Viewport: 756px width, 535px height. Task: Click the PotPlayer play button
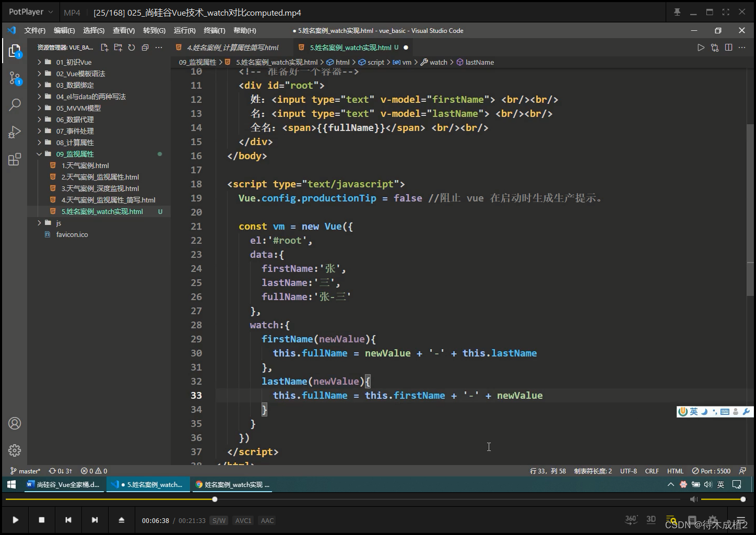tap(15, 520)
